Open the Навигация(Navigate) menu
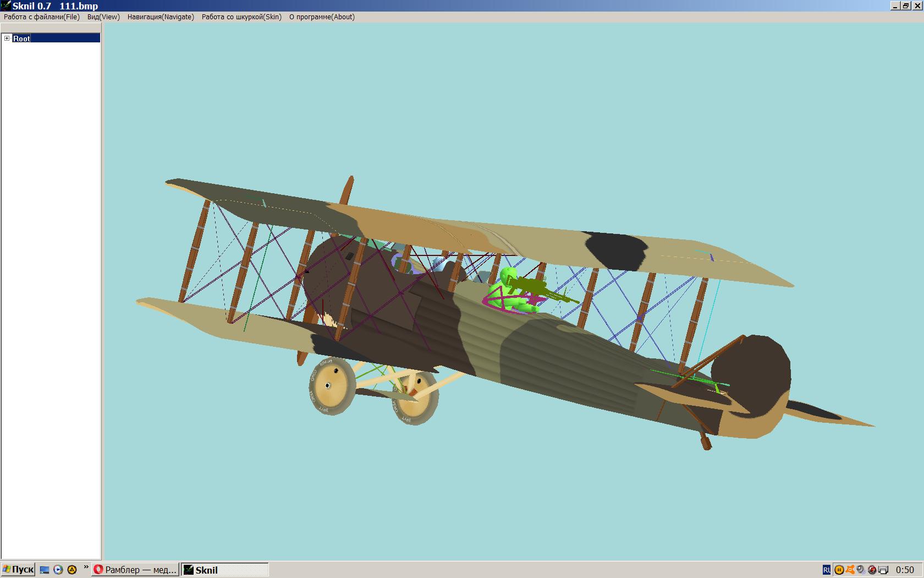 click(x=161, y=17)
